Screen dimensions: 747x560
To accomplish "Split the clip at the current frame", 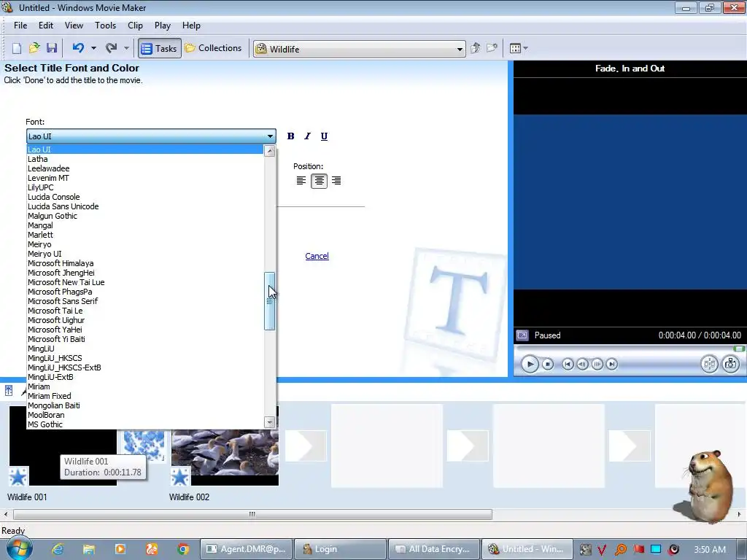I will tap(709, 365).
